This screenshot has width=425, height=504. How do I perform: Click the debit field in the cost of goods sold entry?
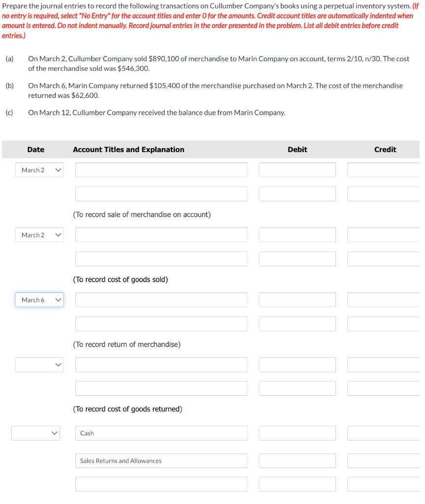click(x=297, y=235)
